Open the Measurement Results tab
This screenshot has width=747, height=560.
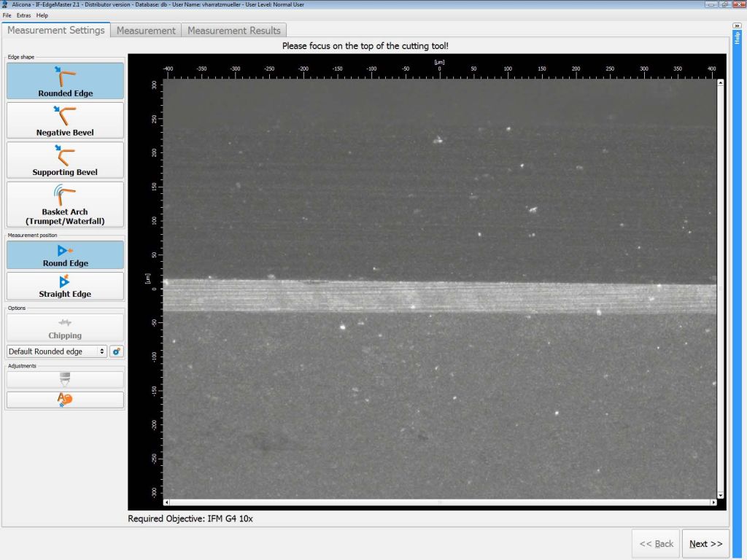[234, 31]
